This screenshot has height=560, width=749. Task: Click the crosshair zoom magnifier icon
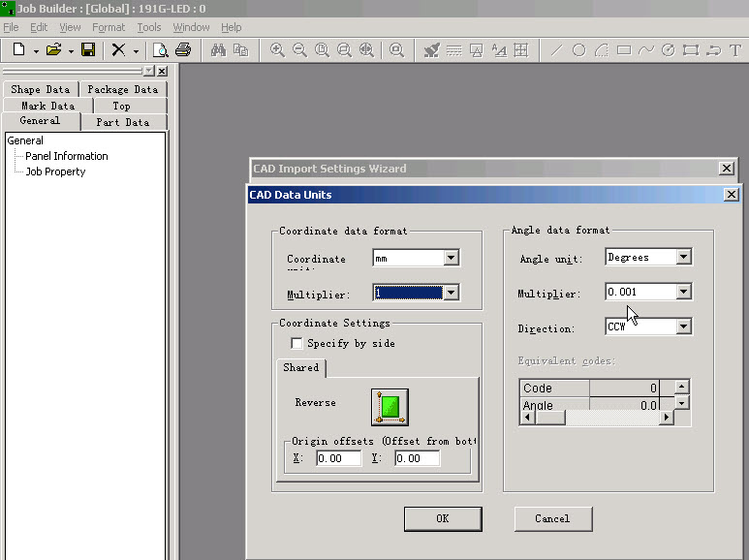coord(366,49)
